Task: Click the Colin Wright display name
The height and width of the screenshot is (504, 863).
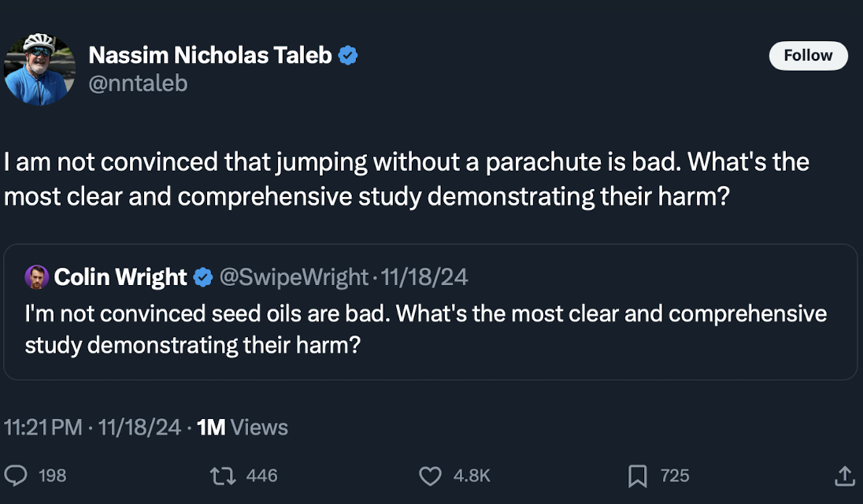Action: [x=120, y=277]
